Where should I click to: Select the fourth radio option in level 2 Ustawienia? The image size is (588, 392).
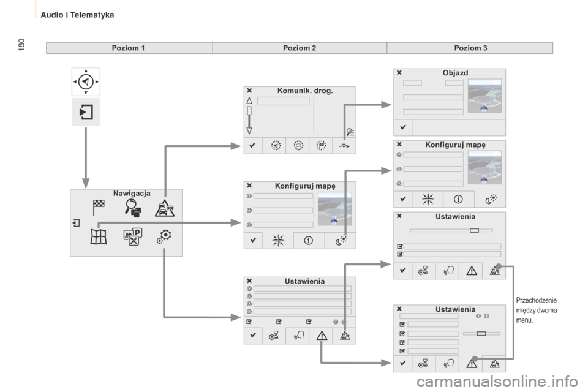249,311
